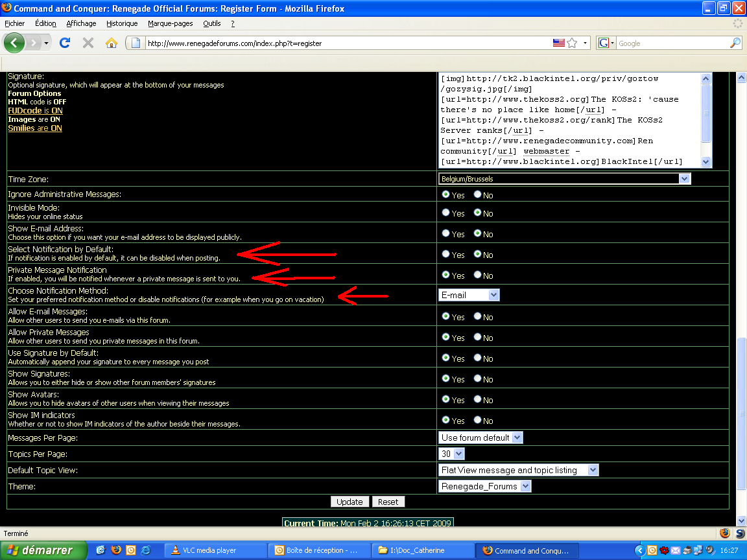This screenshot has width=747, height=560.
Task: Click the search magnifier in the Google box
Action: (735, 43)
